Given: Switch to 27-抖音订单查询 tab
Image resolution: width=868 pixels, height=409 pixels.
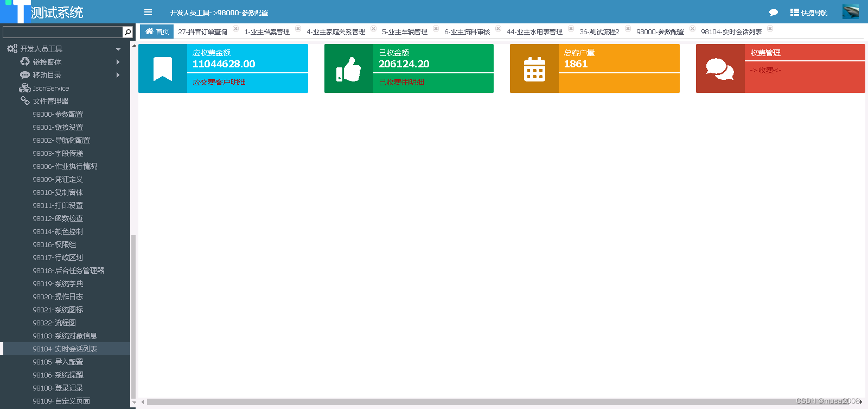Looking at the screenshot, I should (x=203, y=32).
